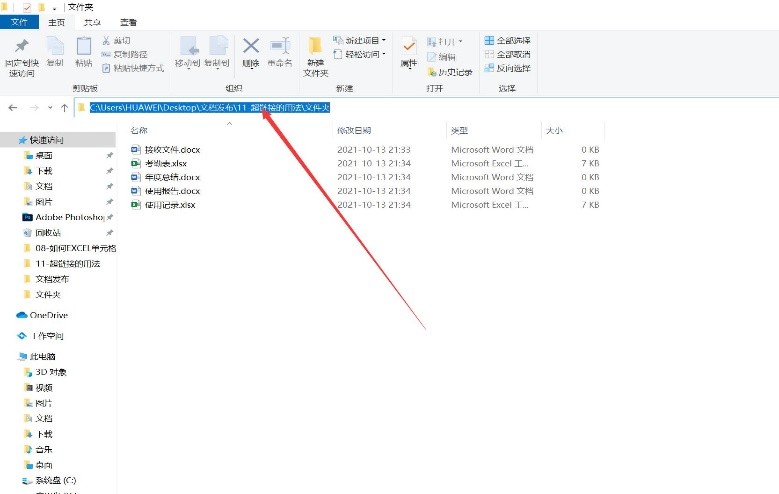Switch to the 查看 (View) ribbon tab
The width and height of the screenshot is (779, 494).
128,22
